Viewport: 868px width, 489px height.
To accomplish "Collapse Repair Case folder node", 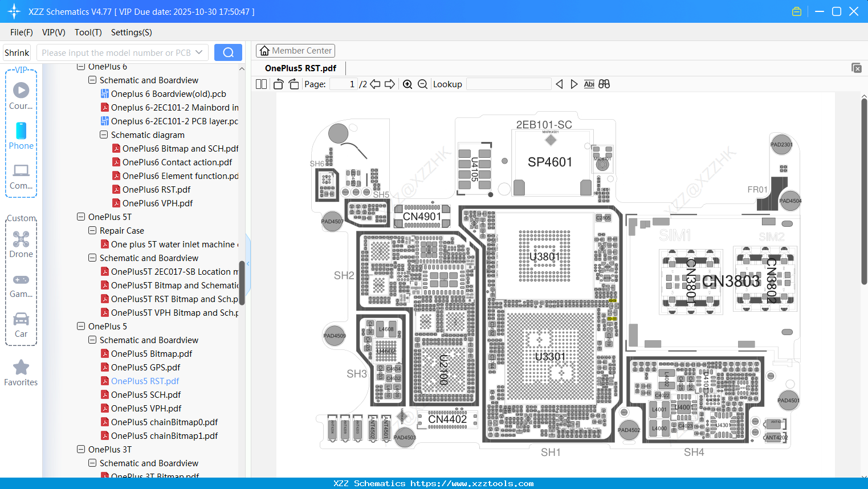I will pyautogui.click(x=92, y=230).
